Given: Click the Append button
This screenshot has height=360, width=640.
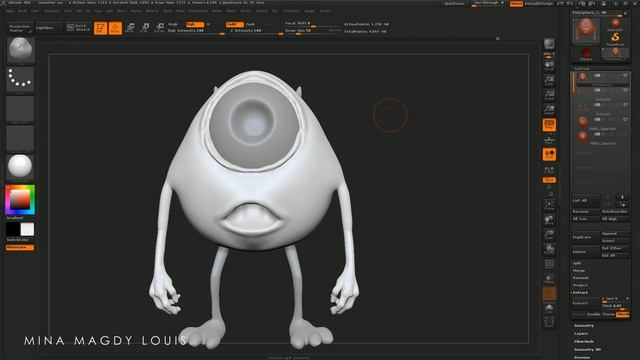Looking at the screenshot, I should point(615,233).
